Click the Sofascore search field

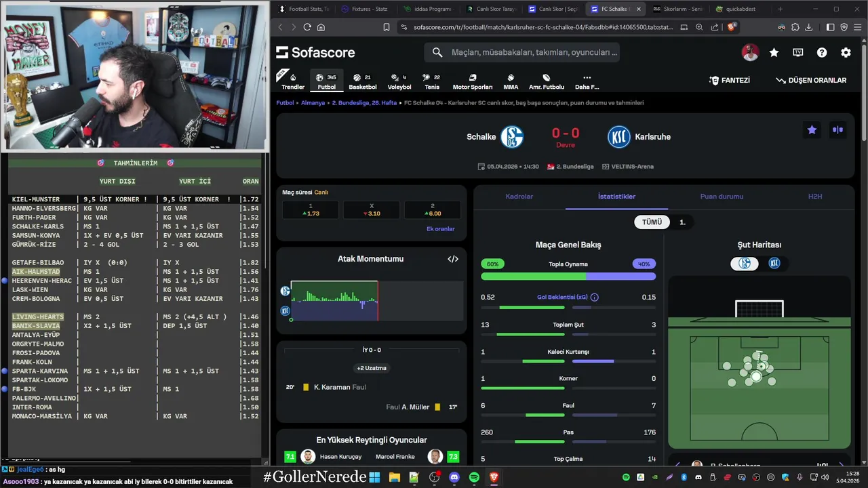pyautogui.click(x=522, y=52)
